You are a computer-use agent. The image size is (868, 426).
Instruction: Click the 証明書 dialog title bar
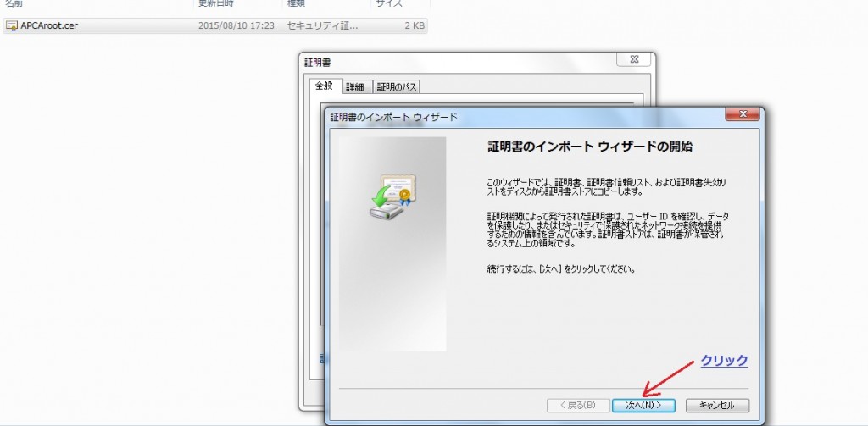pyautogui.click(x=459, y=63)
